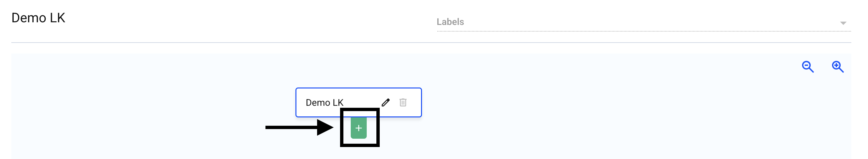Click the gray trash can icon
The height and width of the screenshot is (159, 868).
[403, 102]
